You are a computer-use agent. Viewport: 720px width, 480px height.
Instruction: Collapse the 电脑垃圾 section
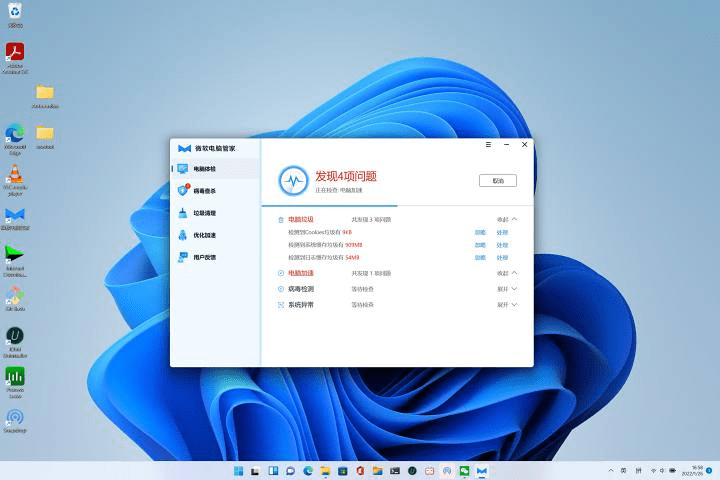tap(507, 220)
